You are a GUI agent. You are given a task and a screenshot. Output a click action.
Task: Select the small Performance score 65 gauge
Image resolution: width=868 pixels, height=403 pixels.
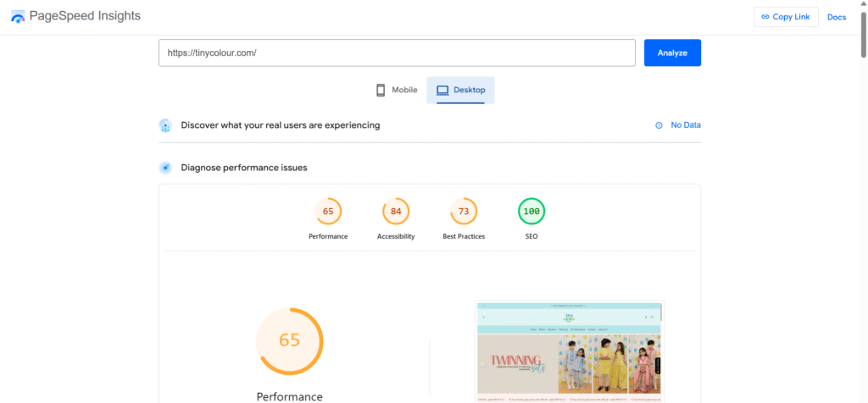click(x=328, y=212)
